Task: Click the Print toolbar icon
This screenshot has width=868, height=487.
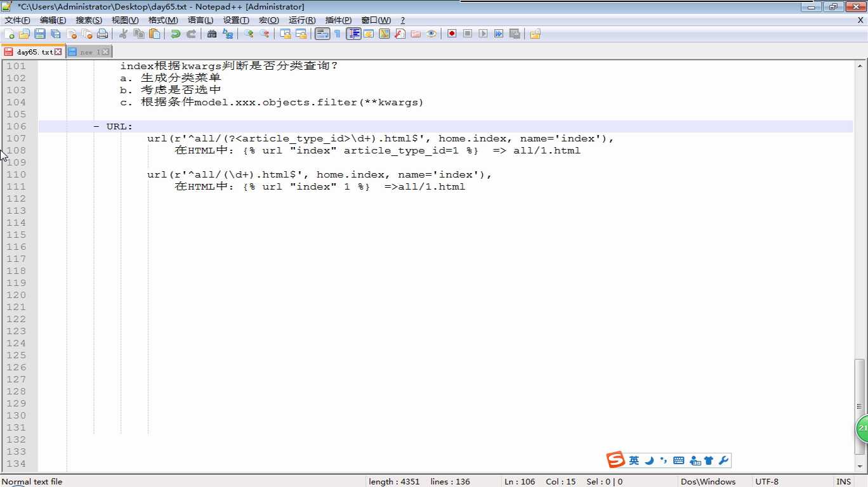Action: point(102,34)
